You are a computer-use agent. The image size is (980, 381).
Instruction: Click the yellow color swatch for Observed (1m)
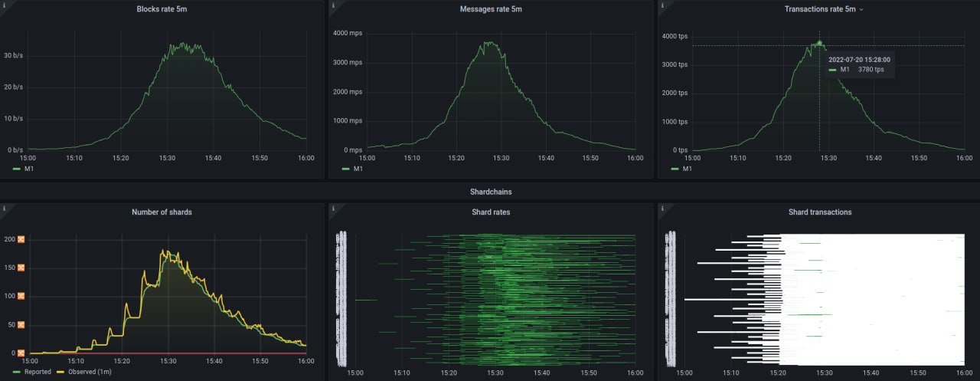(62, 372)
